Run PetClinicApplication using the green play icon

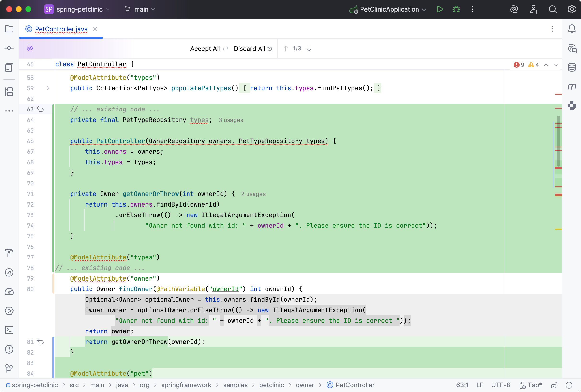tap(440, 9)
